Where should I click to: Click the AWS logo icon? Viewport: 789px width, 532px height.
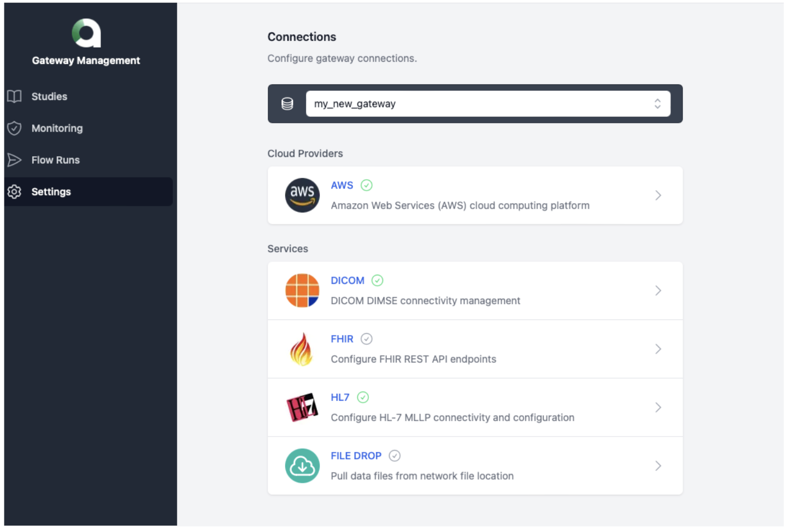coord(302,195)
